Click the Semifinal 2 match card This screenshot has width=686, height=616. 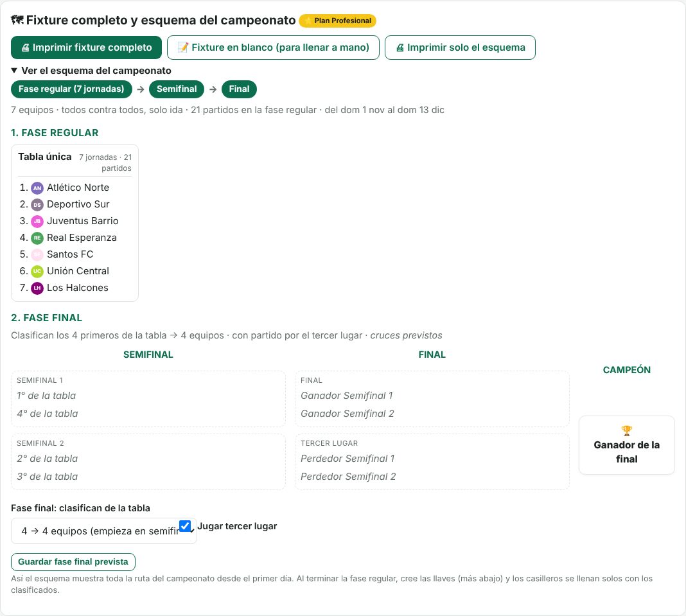148,462
